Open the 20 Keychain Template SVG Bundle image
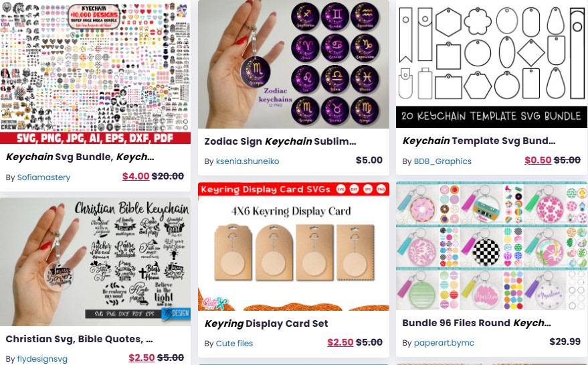Image resolution: width=588 pixels, height=365 pixels. pos(492,64)
